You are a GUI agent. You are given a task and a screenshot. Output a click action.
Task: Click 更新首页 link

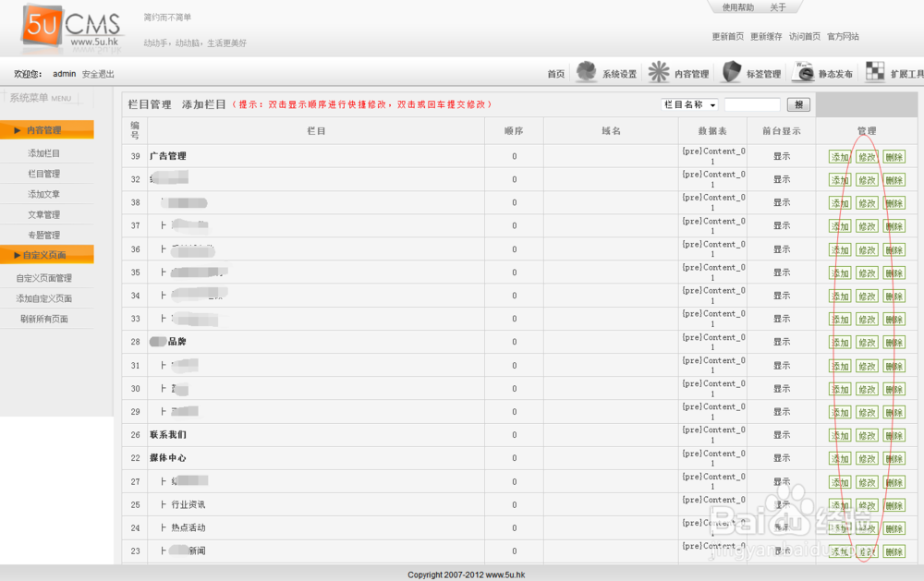click(x=728, y=37)
